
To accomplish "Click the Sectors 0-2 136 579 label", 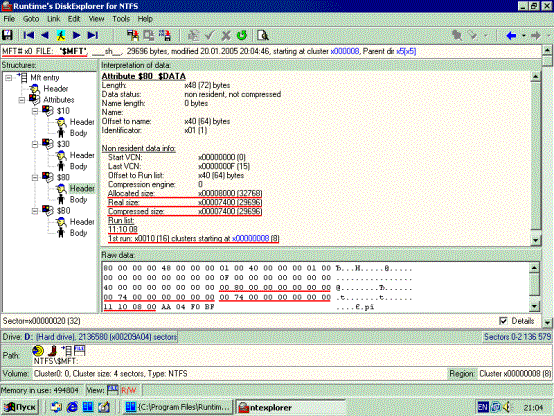I will [x=517, y=337].
